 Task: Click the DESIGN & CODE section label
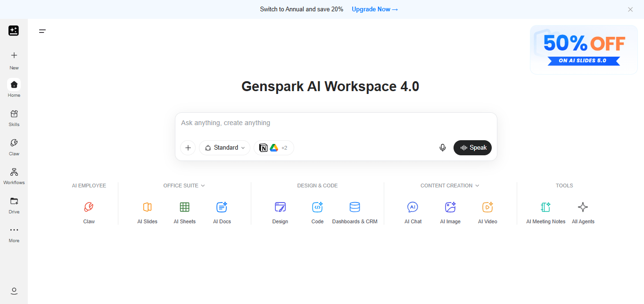tap(317, 186)
